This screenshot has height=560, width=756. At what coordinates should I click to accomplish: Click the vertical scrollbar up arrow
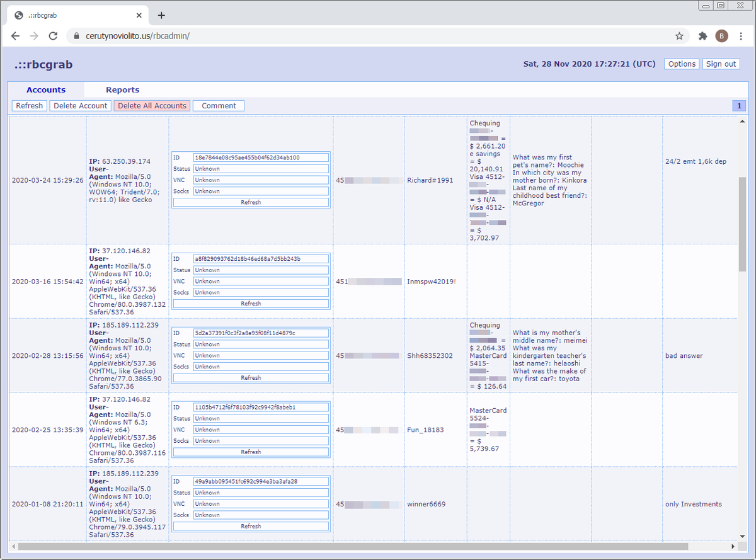click(x=742, y=122)
